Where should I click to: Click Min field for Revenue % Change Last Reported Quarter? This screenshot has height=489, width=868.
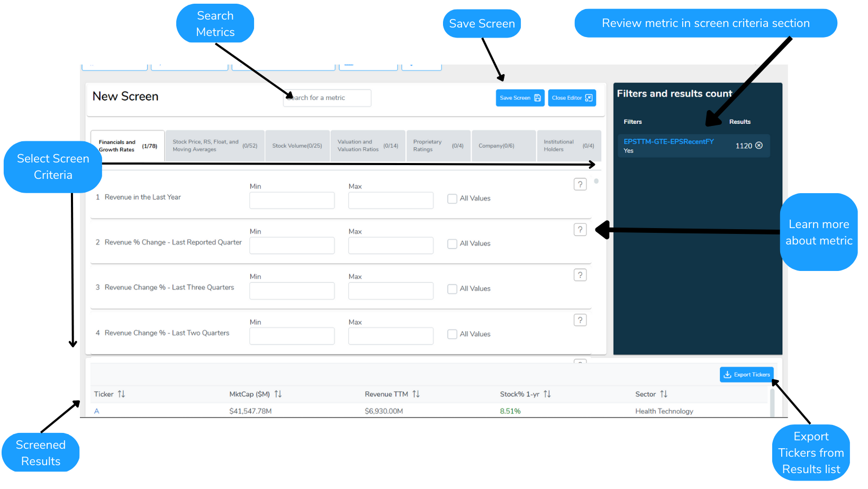(x=292, y=246)
